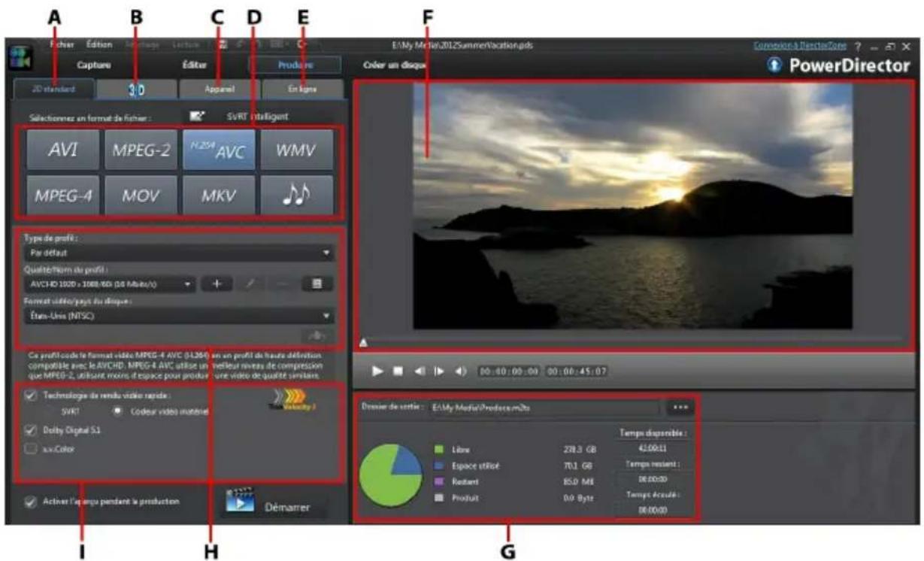The height and width of the screenshot is (561, 924).
Task: Click the SVRT Intelligent icon
Action: tap(198, 117)
